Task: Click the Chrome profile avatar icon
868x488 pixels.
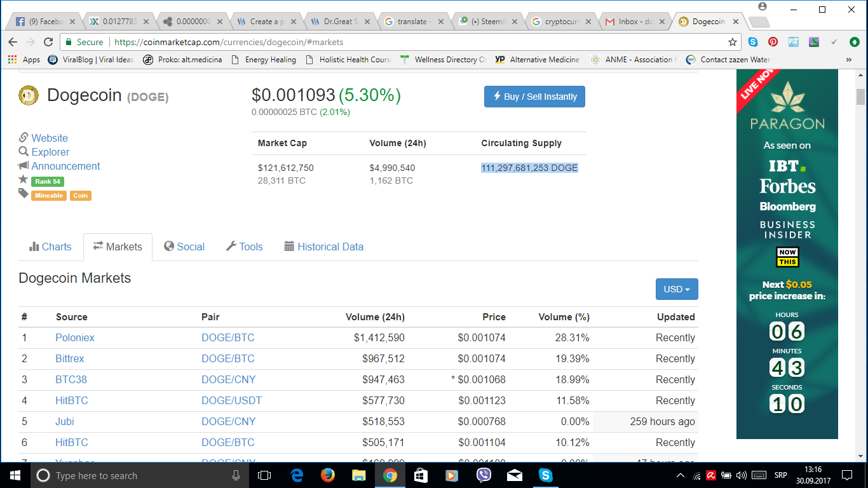Action: point(763,6)
